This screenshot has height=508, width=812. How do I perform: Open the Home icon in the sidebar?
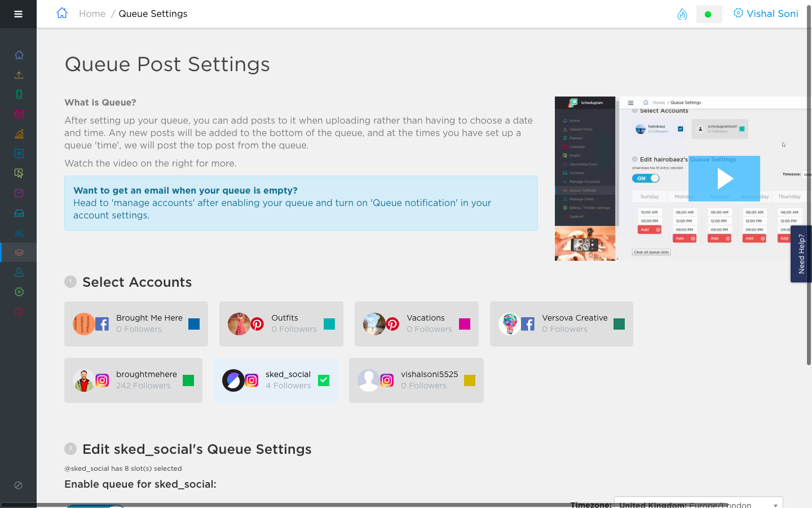point(19,55)
